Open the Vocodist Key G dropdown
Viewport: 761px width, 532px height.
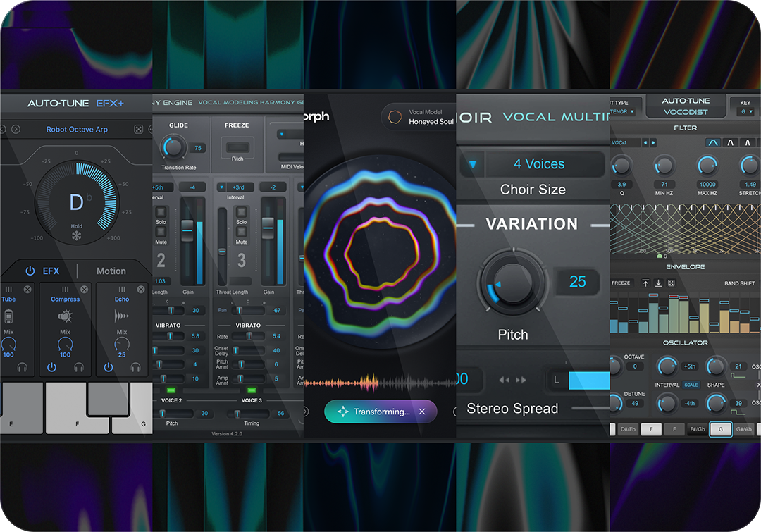coord(746,111)
